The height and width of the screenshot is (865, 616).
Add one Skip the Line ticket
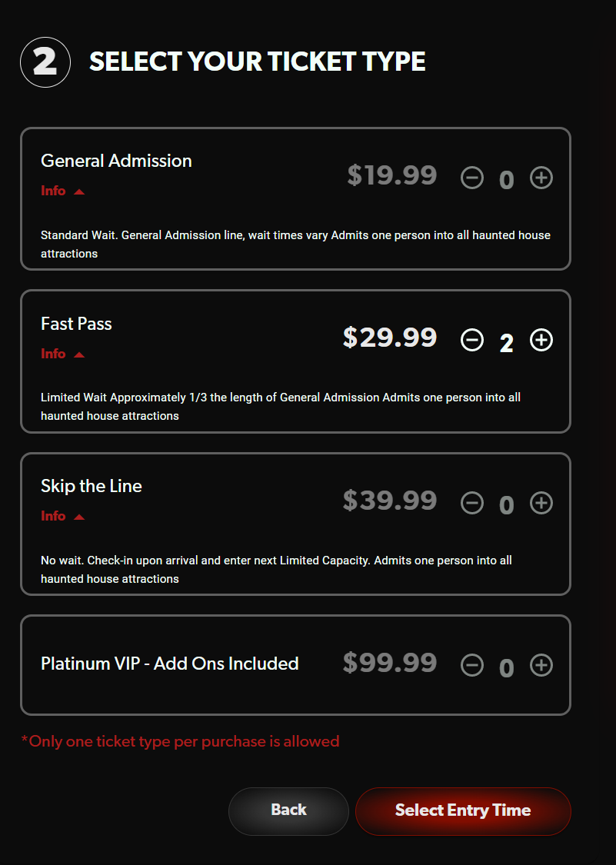[x=541, y=503]
